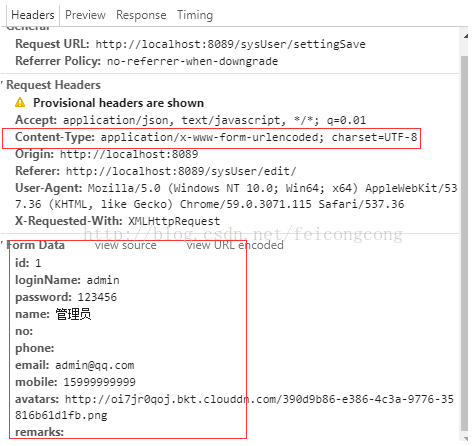Select the loginName value admin

point(103,280)
